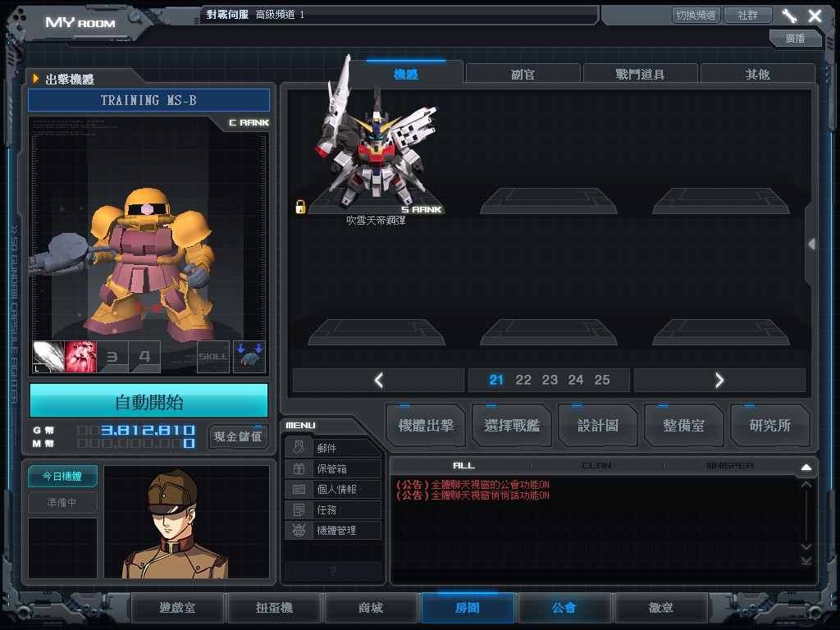This screenshot has width=840, height=630.
Task: Switch to the 副官 tab
Action: pos(523,74)
